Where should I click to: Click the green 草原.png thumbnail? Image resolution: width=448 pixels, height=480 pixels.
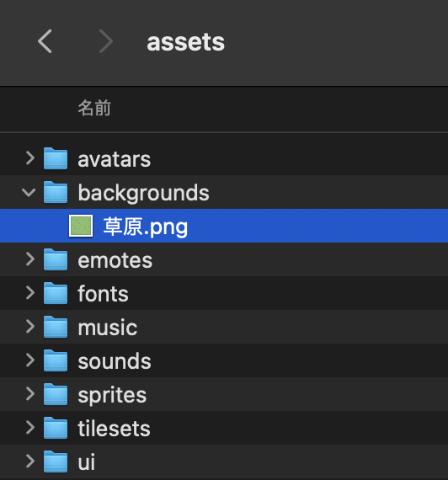[81, 226]
